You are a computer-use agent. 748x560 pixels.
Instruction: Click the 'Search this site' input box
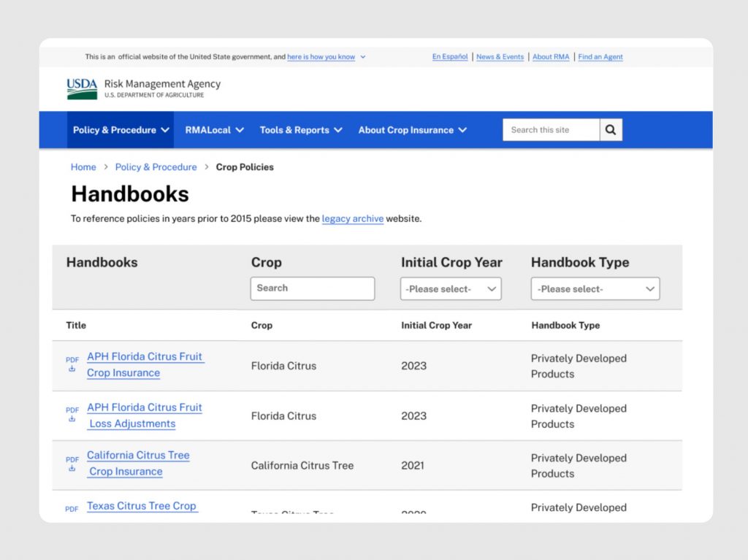coord(551,130)
